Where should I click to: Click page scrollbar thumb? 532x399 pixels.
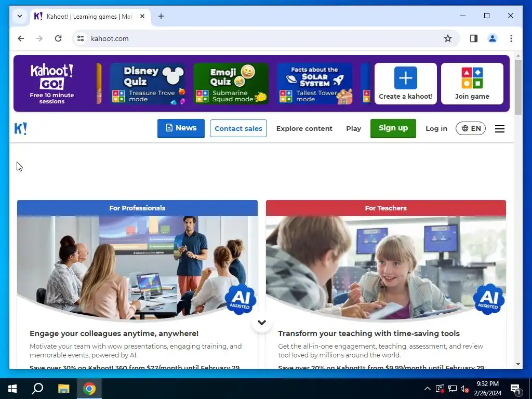pos(518,87)
